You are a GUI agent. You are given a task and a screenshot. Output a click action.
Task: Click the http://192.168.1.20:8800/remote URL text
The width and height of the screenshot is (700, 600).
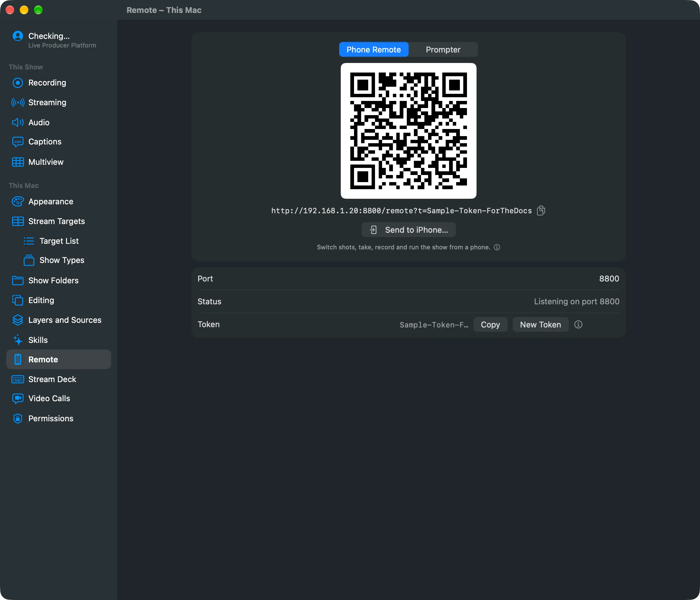[401, 211]
